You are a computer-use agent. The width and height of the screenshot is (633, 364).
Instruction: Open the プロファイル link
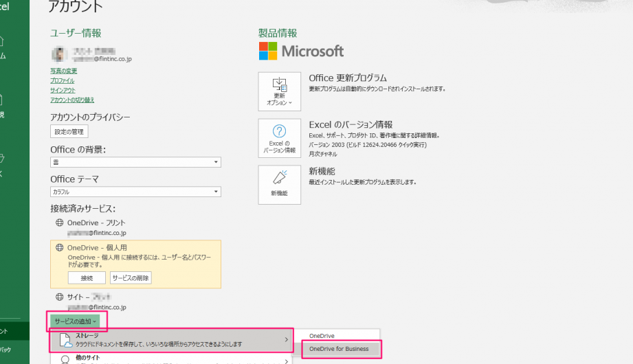pyautogui.click(x=62, y=81)
